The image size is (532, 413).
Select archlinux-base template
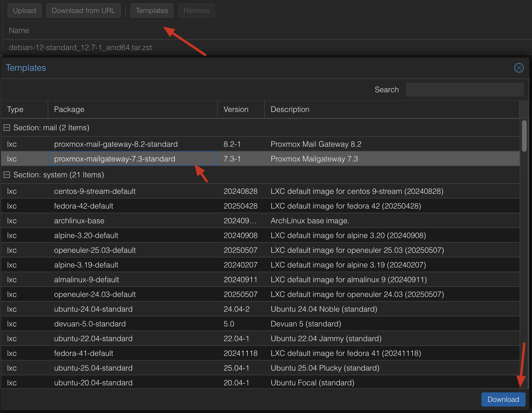pos(260,221)
